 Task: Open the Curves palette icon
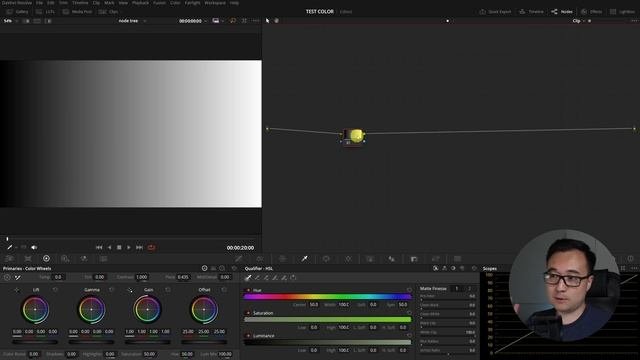pos(238,258)
